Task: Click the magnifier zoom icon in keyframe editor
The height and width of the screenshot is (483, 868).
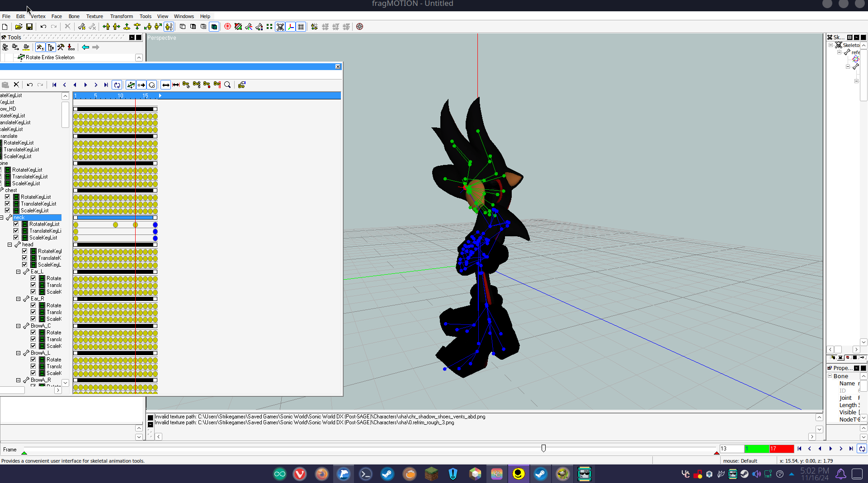Action: click(227, 85)
